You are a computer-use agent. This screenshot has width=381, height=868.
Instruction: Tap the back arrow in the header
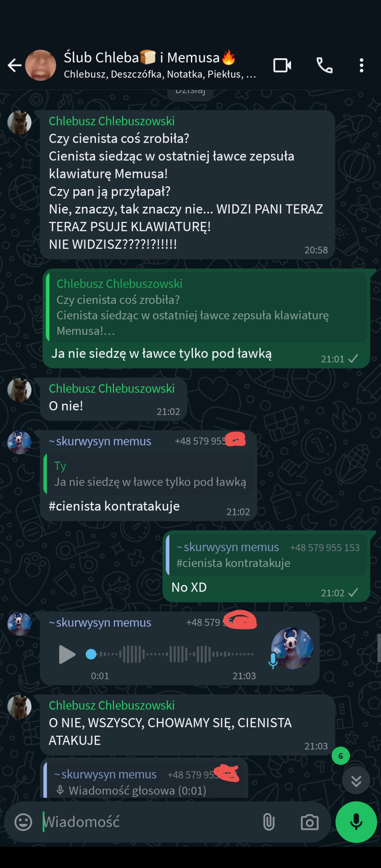pos(14,65)
